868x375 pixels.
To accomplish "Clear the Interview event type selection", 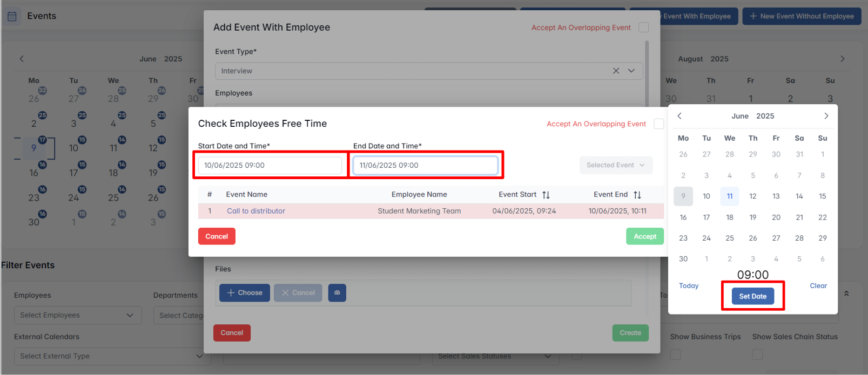I will pos(616,71).
